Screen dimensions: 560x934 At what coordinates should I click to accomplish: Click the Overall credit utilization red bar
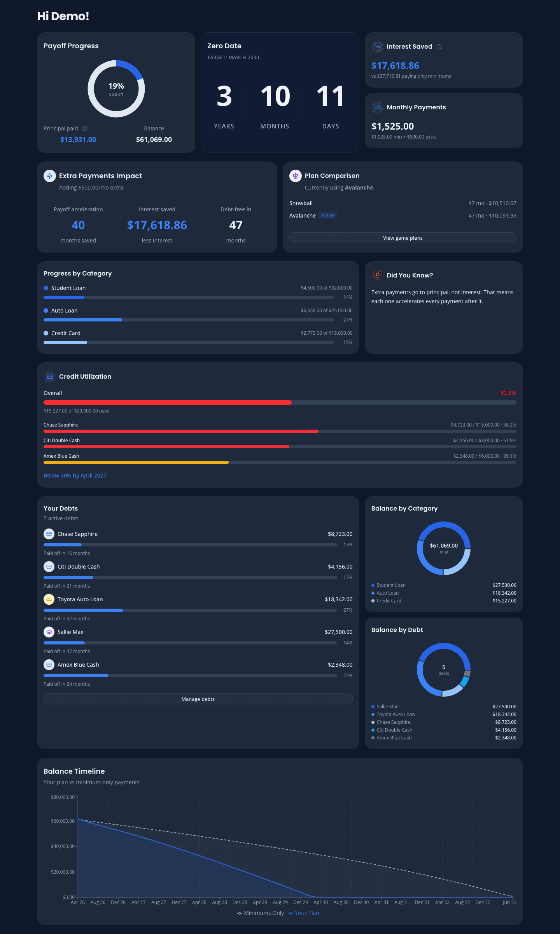168,402
